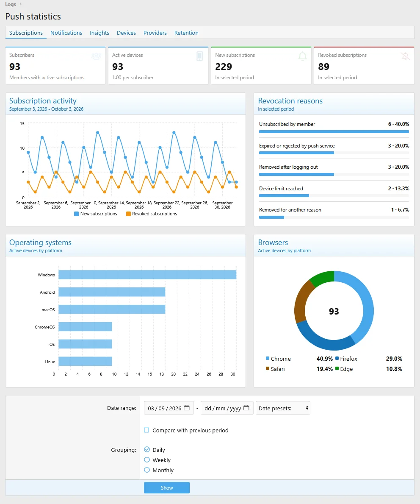Image resolution: width=420 pixels, height=504 pixels.
Task: Switch to the Insights tab
Action: click(99, 33)
